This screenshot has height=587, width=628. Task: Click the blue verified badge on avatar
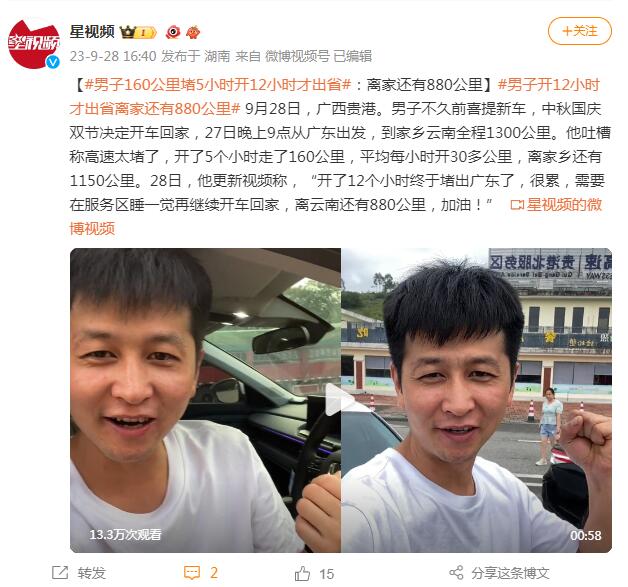pyautogui.click(x=52, y=62)
